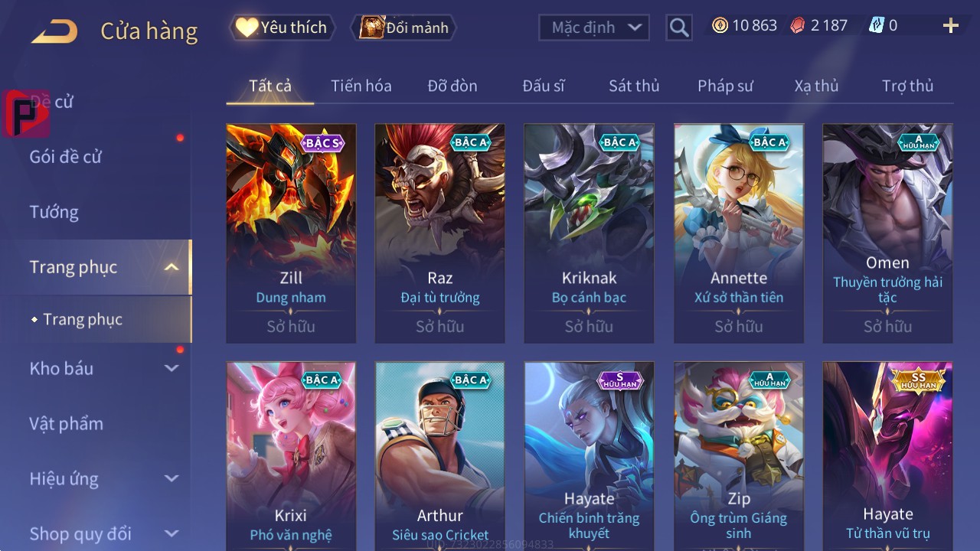Select the Tiến hóa tab
980x551 pixels.
pos(361,86)
